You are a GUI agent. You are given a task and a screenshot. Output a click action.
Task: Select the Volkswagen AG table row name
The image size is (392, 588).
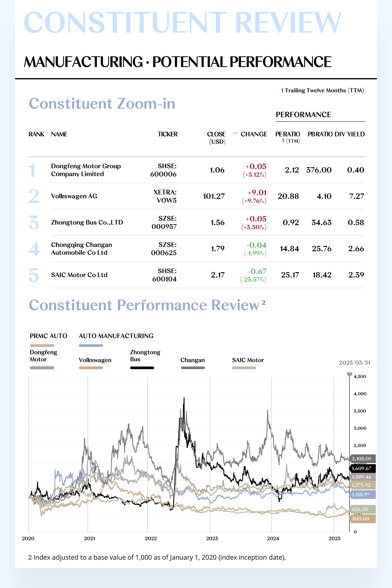(x=74, y=196)
